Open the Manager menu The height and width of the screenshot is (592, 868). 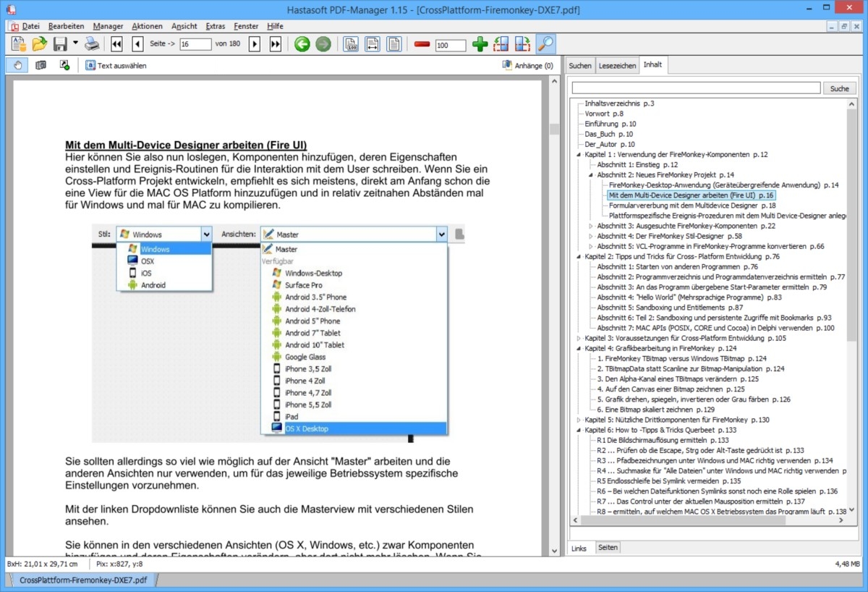(109, 26)
